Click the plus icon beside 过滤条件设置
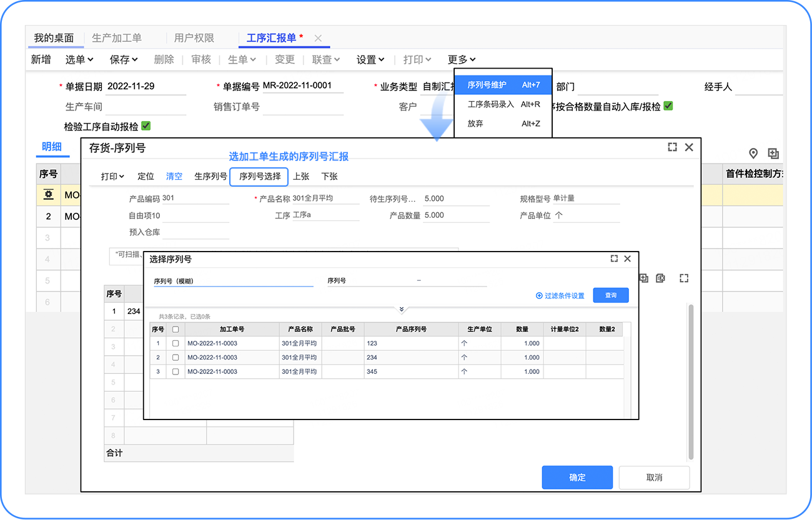 (x=539, y=296)
